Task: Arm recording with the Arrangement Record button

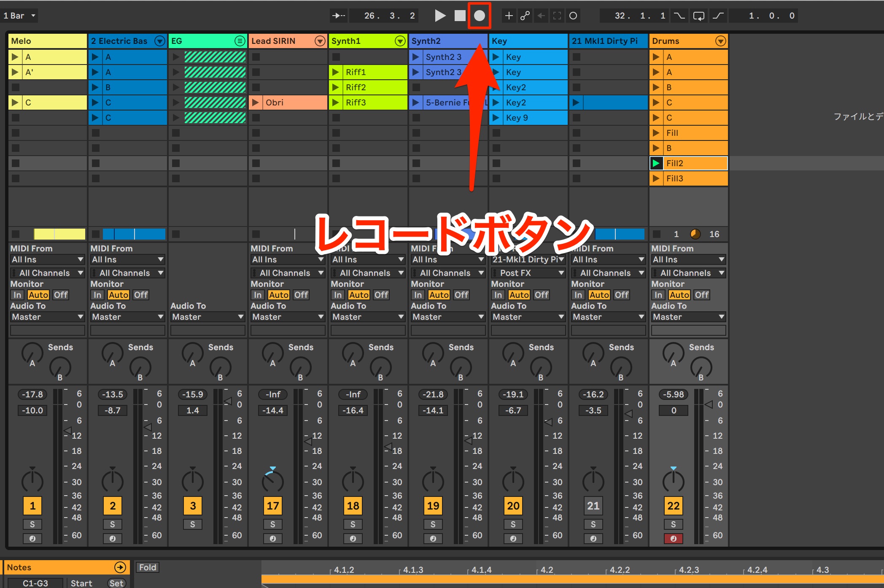Action: pos(480,16)
